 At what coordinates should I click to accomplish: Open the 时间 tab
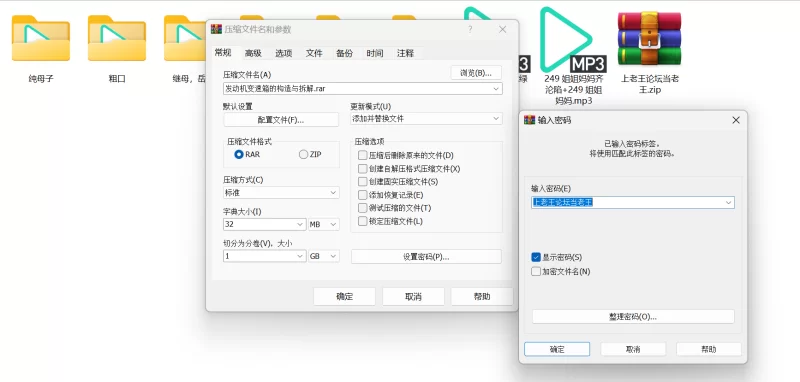(x=374, y=53)
